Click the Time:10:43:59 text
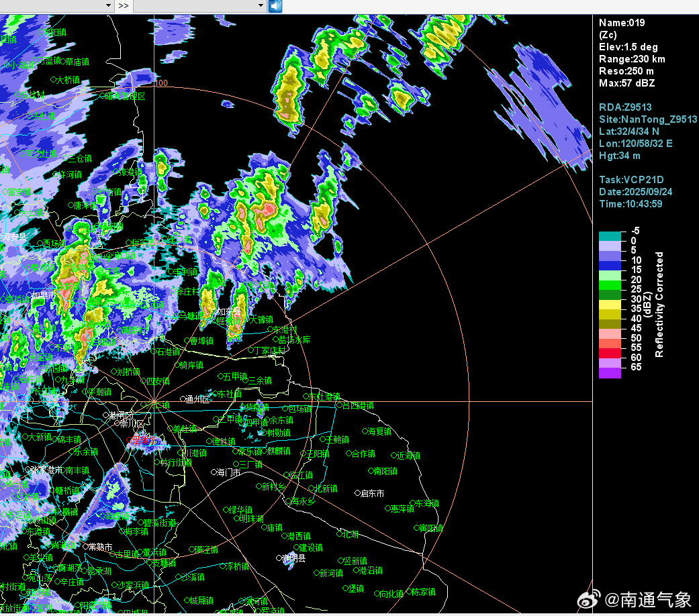 [631, 203]
